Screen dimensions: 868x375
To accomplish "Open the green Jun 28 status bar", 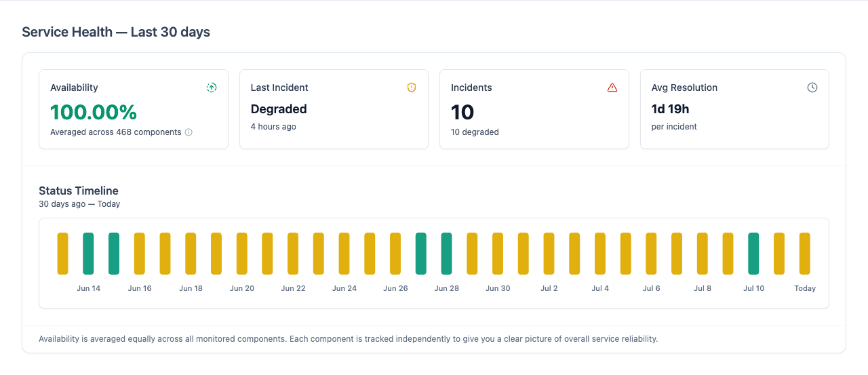I will point(446,254).
